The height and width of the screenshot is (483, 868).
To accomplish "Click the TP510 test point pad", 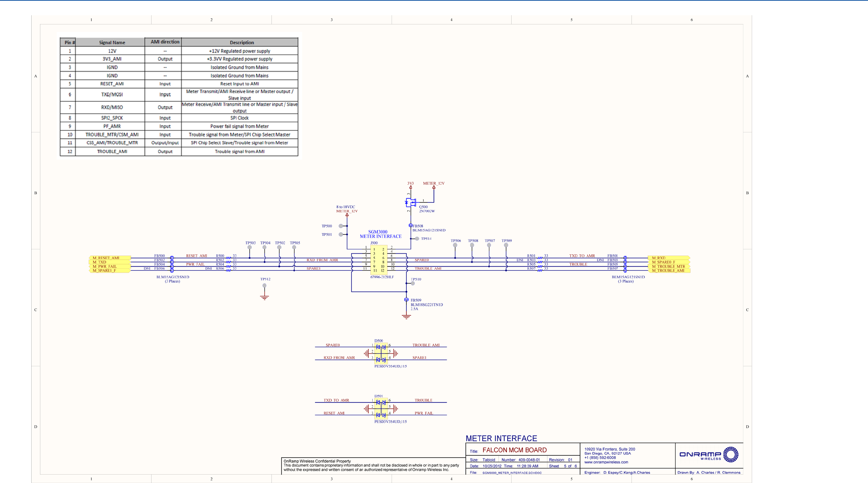I will (413, 283).
